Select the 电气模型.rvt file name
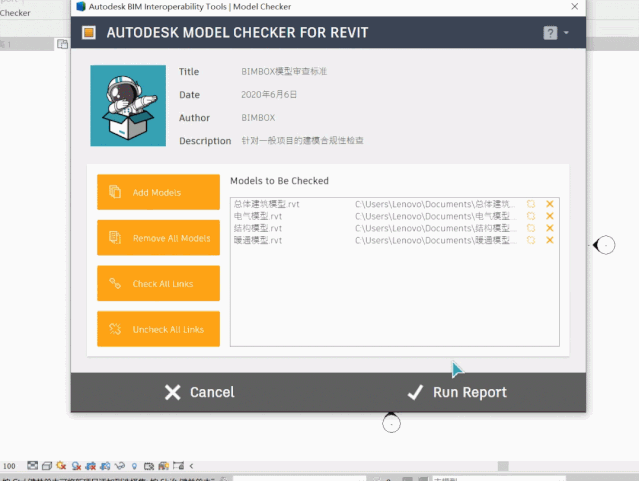Viewport: 639px width, 481px height. click(258, 216)
